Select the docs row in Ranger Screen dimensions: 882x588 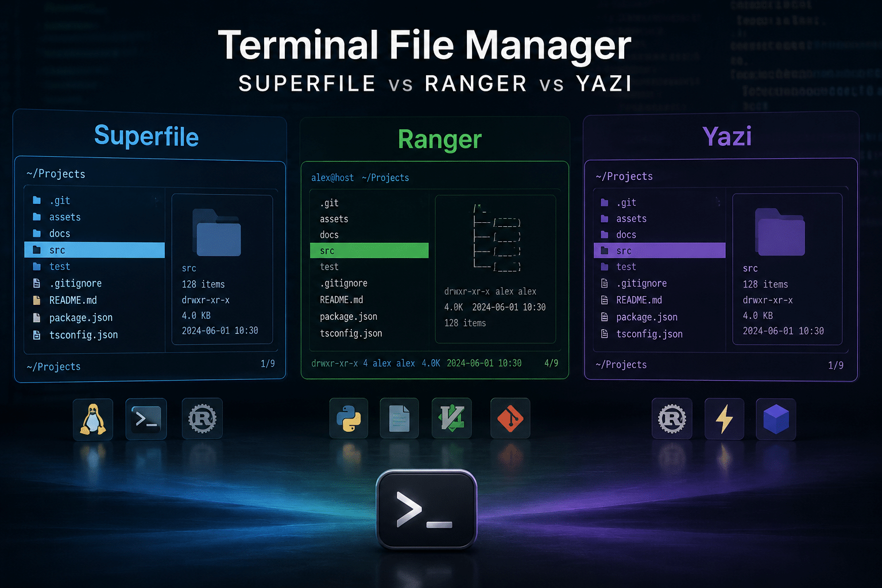[369, 235]
